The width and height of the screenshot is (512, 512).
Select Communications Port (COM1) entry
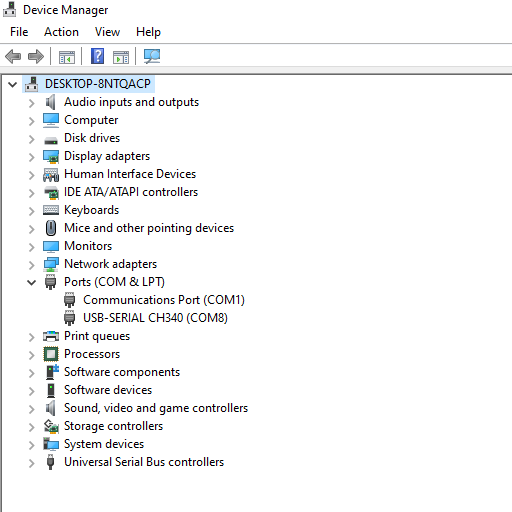[164, 300]
